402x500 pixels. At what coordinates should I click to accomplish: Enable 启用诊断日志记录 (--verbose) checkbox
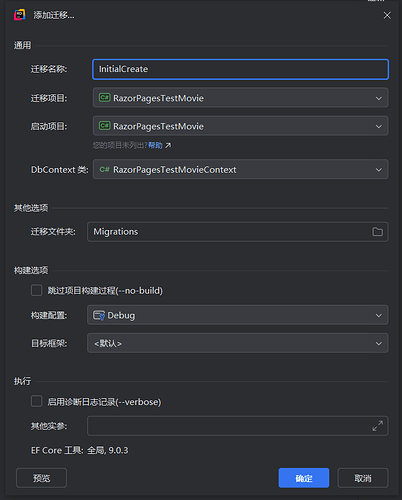click(x=37, y=401)
